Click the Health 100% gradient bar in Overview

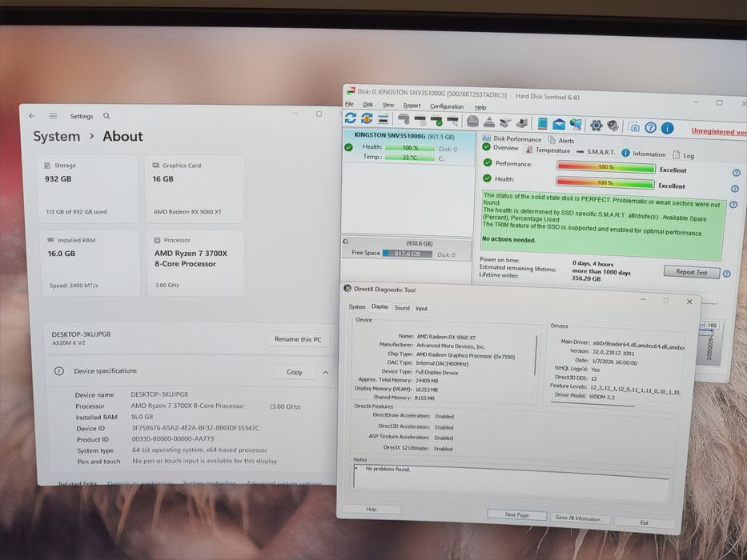(604, 182)
